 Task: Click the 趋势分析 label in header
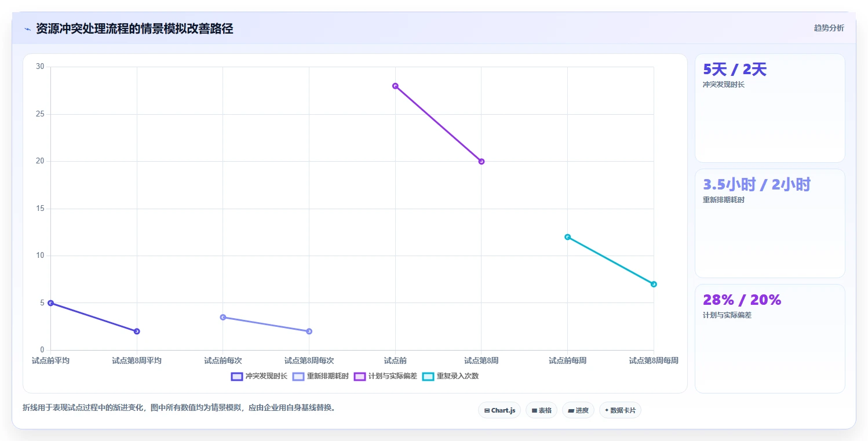(x=829, y=28)
